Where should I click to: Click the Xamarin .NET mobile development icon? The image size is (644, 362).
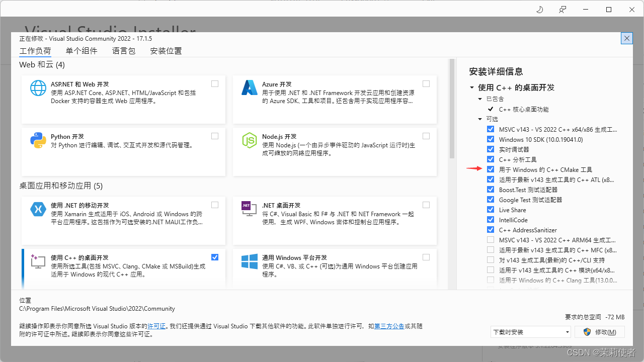coord(38,209)
